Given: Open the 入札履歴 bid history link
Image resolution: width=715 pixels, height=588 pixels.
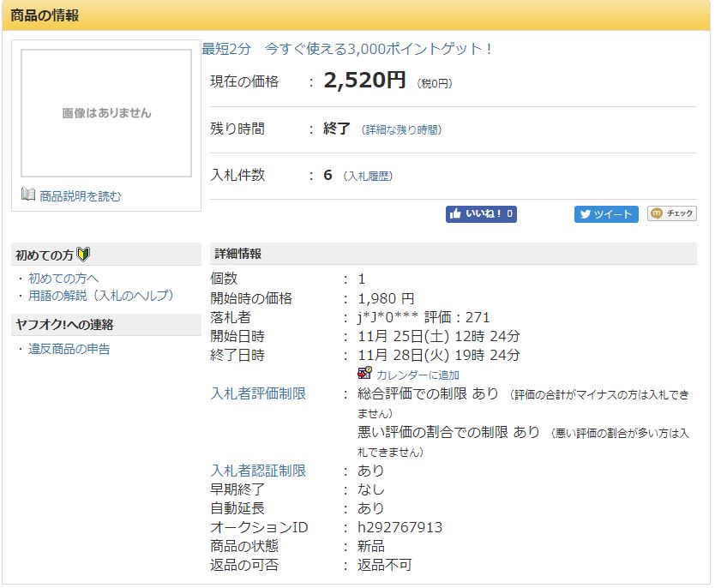Looking at the screenshot, I should point(368,177).
